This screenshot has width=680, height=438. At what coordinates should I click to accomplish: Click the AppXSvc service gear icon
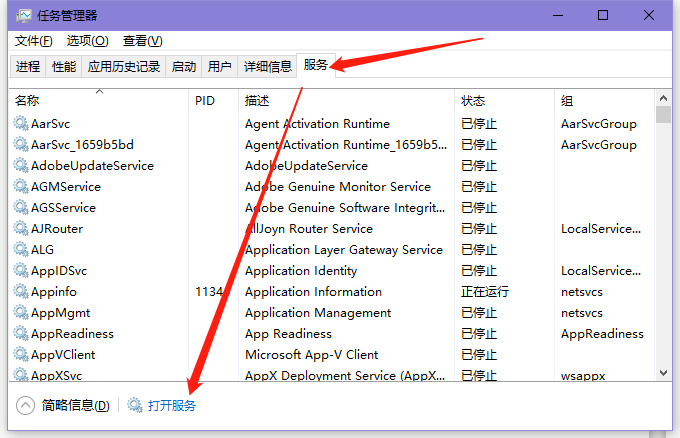click(x=21, y=376)
